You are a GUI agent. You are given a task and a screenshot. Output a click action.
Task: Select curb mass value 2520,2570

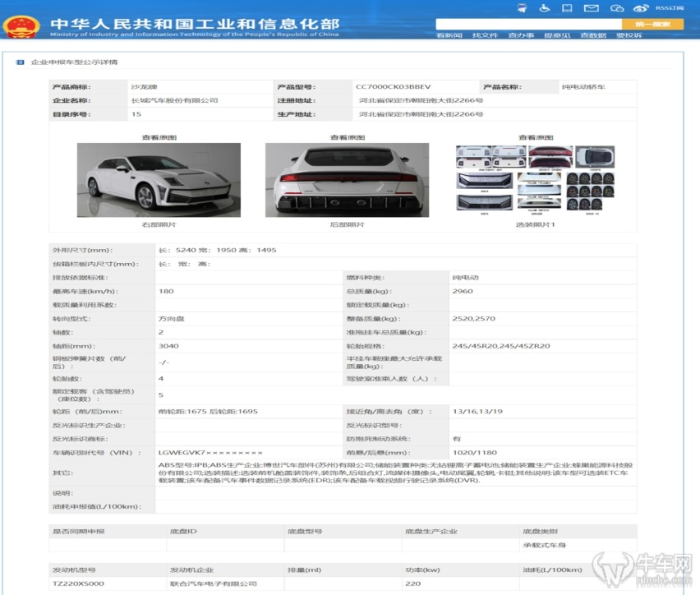[474, 319]
